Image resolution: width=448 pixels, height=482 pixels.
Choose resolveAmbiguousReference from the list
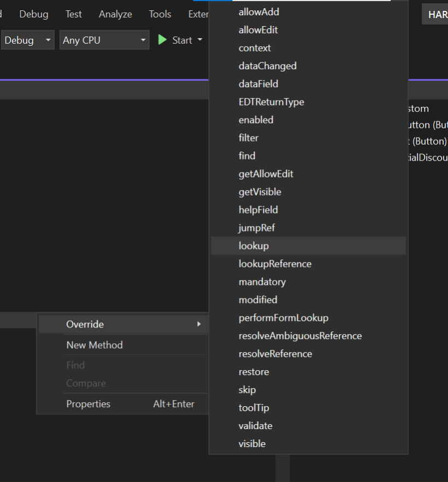(300, 336)
